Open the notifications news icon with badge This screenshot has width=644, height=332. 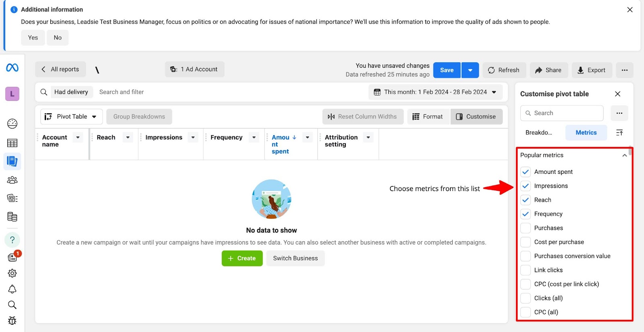point(12,258)
